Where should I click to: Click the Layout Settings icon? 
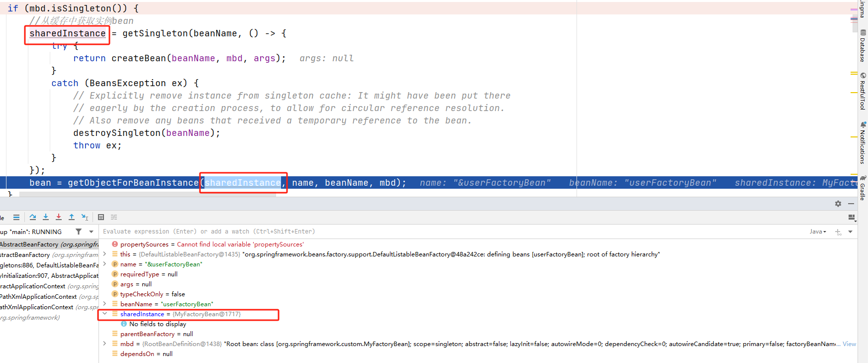click(852, 218)
